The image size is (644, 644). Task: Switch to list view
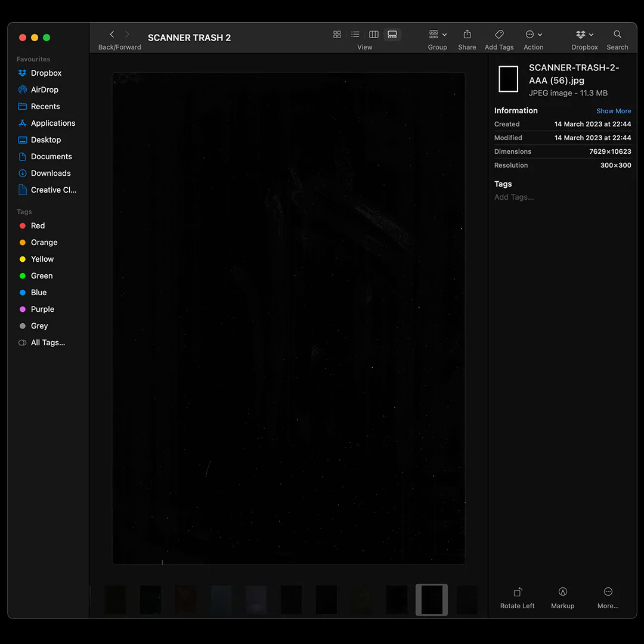(x=355, y=34)
